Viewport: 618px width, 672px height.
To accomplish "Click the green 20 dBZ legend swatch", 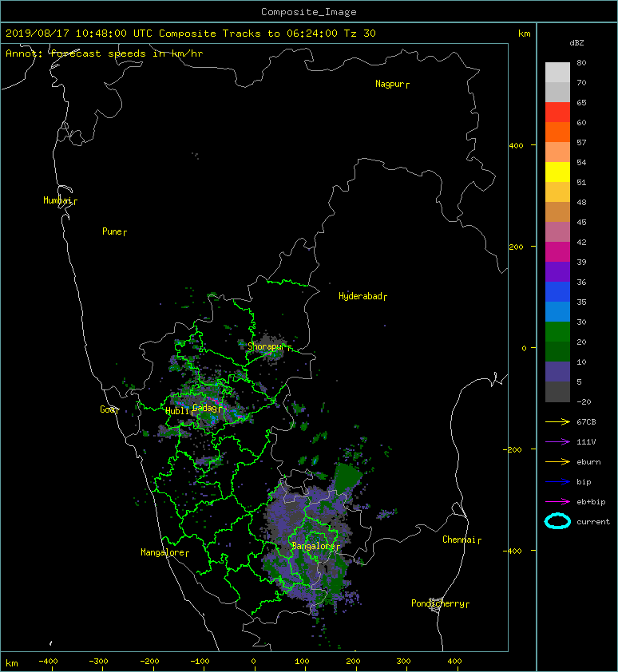I will click(557, 331).
